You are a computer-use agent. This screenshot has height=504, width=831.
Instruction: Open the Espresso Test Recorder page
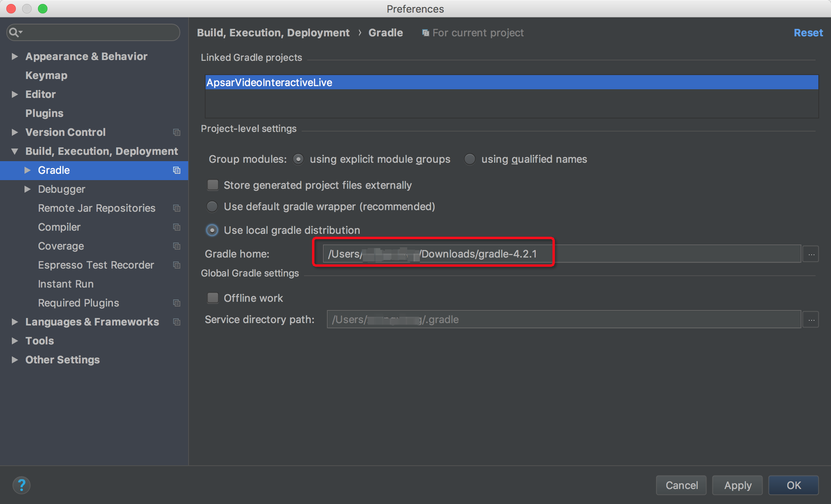click(x=96, y=265)
